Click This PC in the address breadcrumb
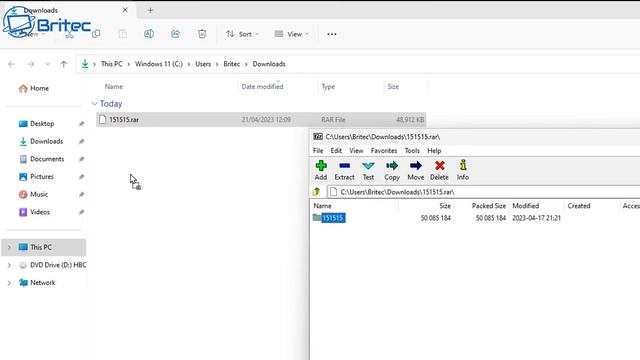This screenshot has width=640, height=360. click(111, 64)
